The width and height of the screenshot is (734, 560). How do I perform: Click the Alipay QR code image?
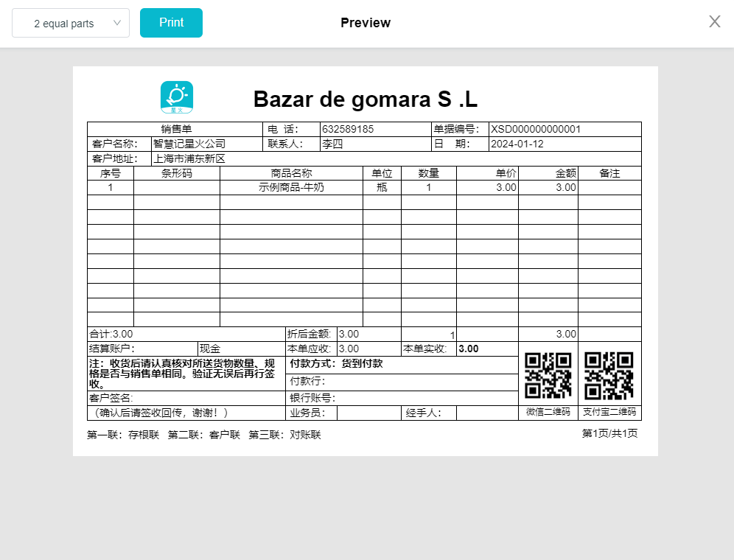[x=609, y=376]
